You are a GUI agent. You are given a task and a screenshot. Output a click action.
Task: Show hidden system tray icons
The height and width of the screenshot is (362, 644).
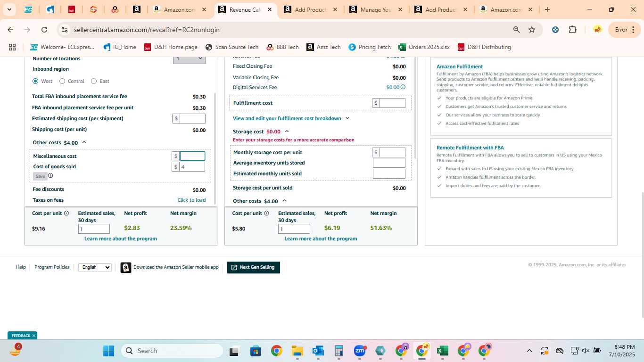529,351
